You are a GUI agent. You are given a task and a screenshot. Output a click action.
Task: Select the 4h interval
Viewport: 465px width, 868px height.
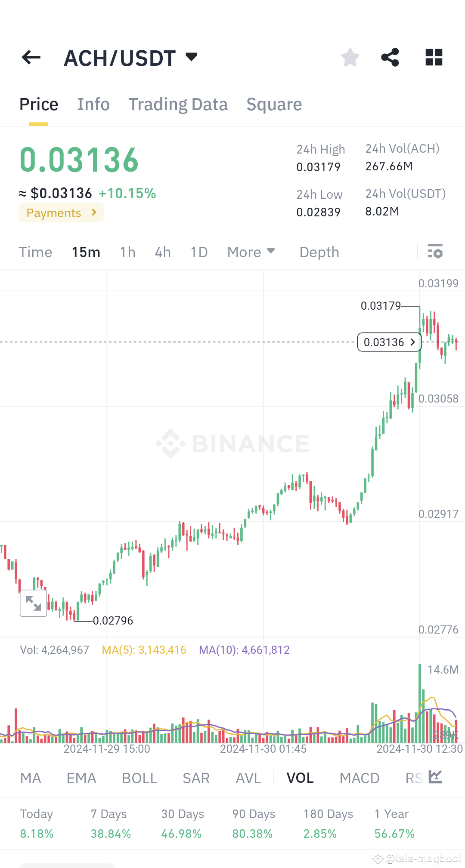coord(162,252)
